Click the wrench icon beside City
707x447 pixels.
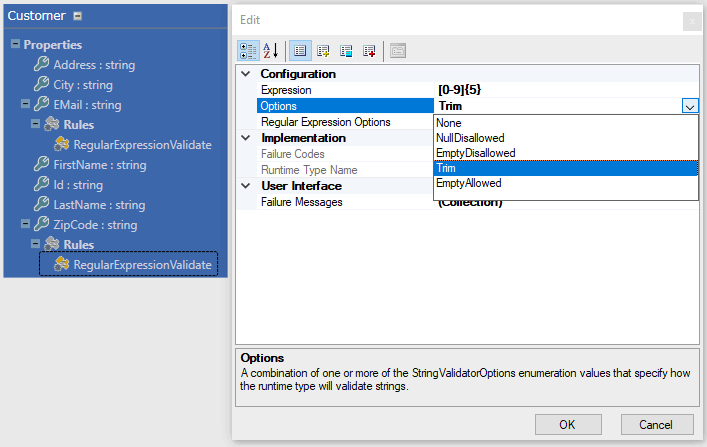[x=41, y=84]
